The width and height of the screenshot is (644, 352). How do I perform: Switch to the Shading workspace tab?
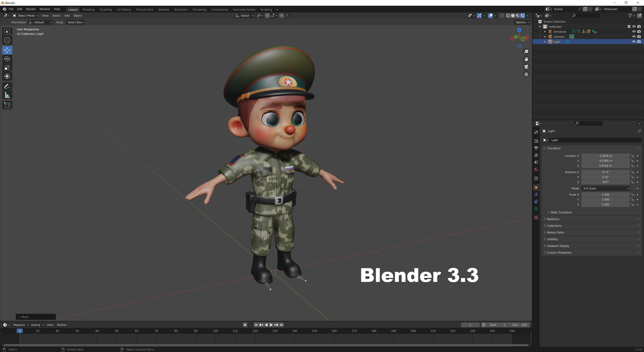pos(164,10)
